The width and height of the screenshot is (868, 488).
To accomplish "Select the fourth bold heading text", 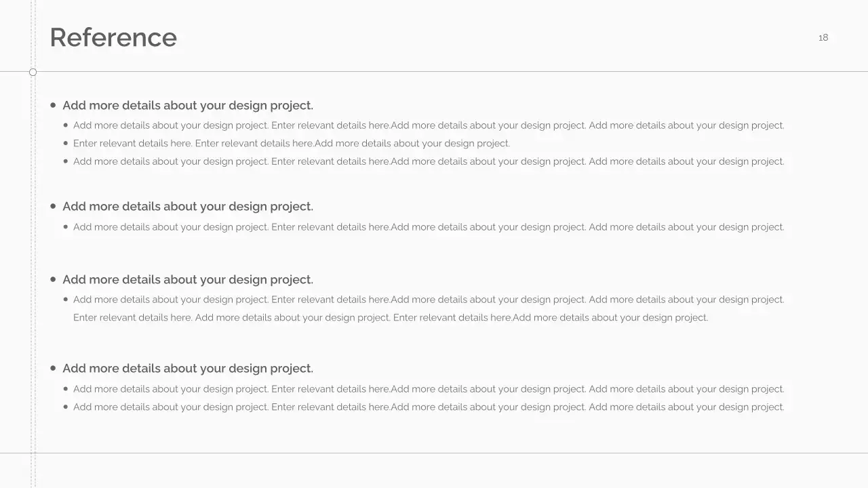I will 188,369.
